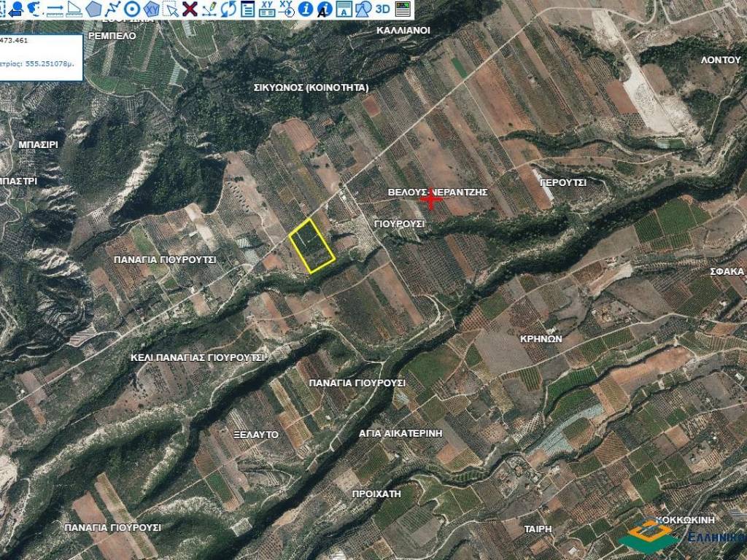Open the document list panel icon
The height and width of the screenshot is (560, 747).
(248, 9)
